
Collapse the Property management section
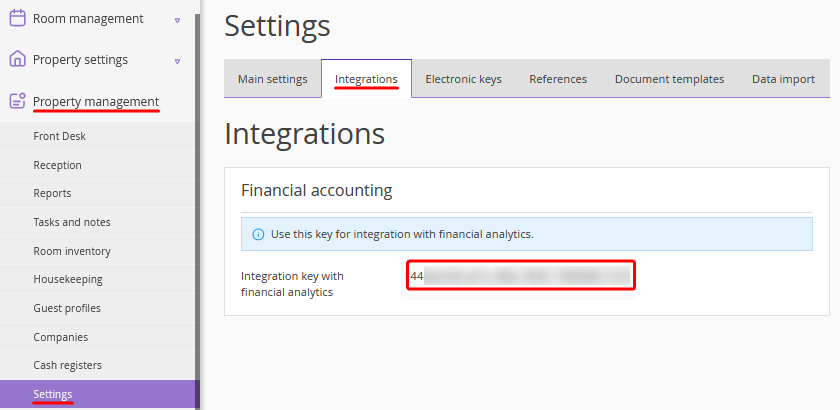click(x=95, y=101)
